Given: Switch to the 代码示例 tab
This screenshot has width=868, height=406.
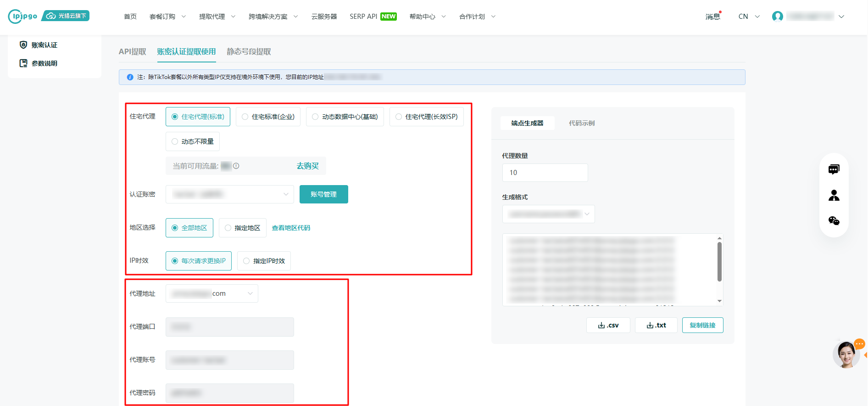Looking at the screenshot, I should click(x=581, y=123).
